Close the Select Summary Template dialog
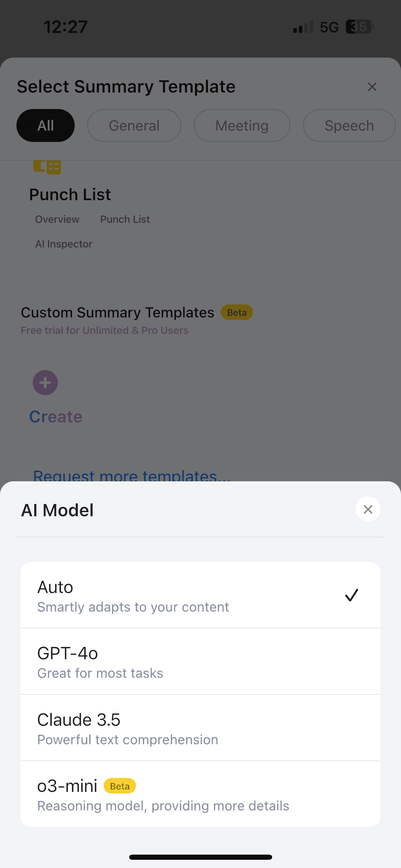 point(372,87)
